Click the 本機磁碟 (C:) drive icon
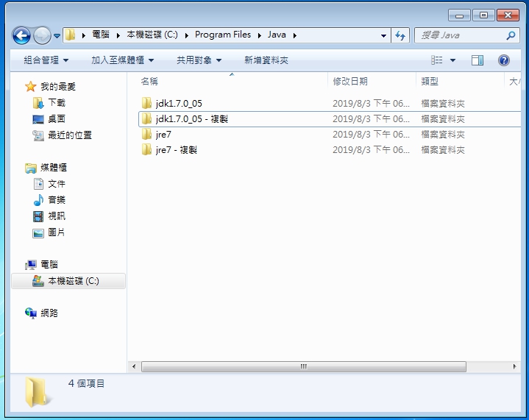The image size is (529, 420). click(38, 281)
